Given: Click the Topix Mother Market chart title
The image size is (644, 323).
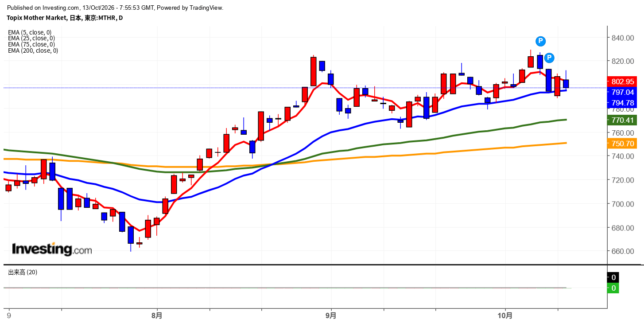Looking at the screenshot, I should click(65, 18).
